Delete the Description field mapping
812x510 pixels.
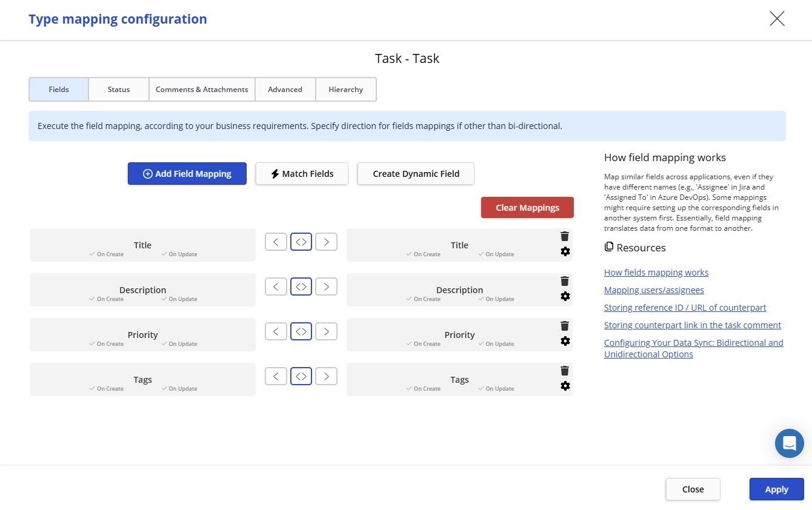[565, 281]
